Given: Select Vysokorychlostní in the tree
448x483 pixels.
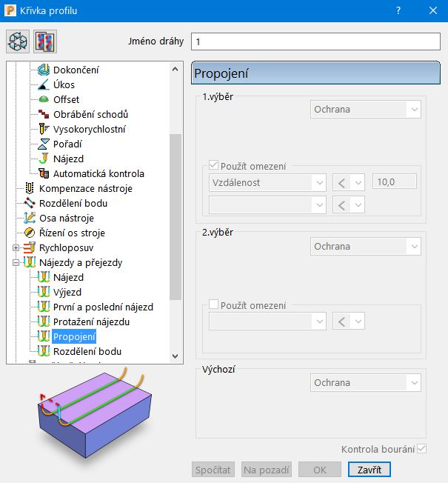Looking at the screenshot, I should (89, 129).
